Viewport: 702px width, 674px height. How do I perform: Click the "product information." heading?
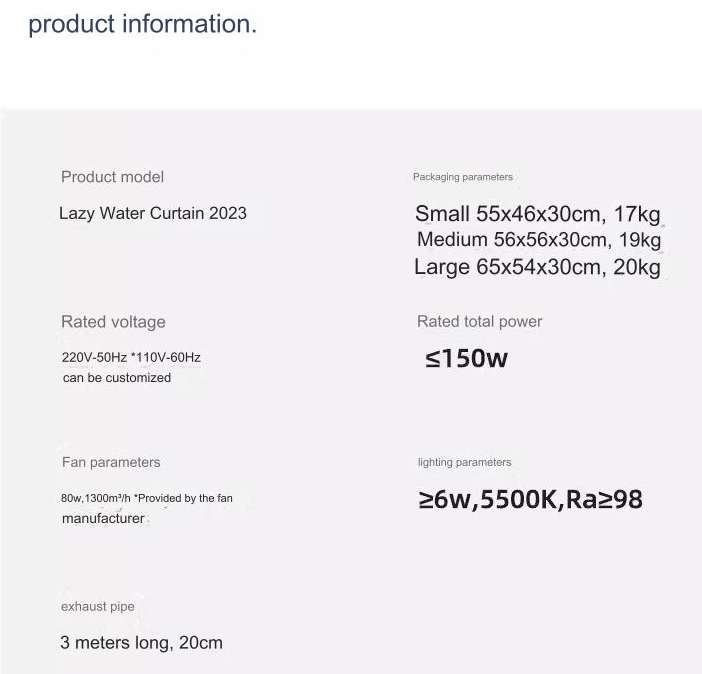[x=142, y=24]
